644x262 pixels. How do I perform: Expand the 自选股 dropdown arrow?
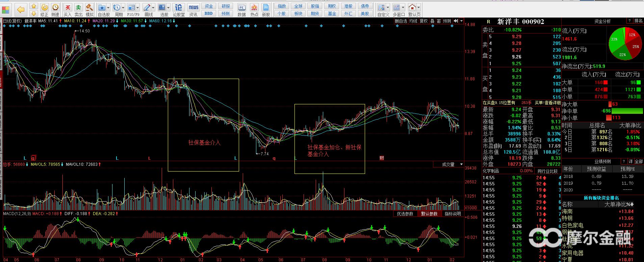[108, 7]
